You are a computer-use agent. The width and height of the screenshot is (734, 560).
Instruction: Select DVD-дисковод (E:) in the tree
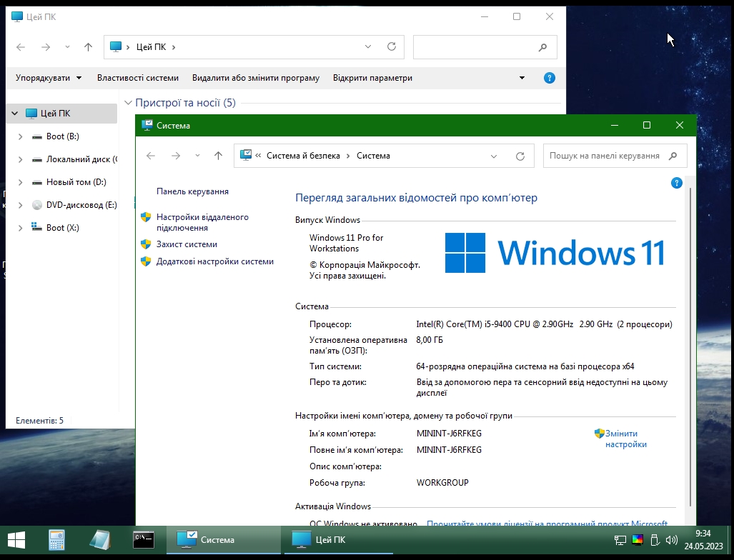point(81,206)
